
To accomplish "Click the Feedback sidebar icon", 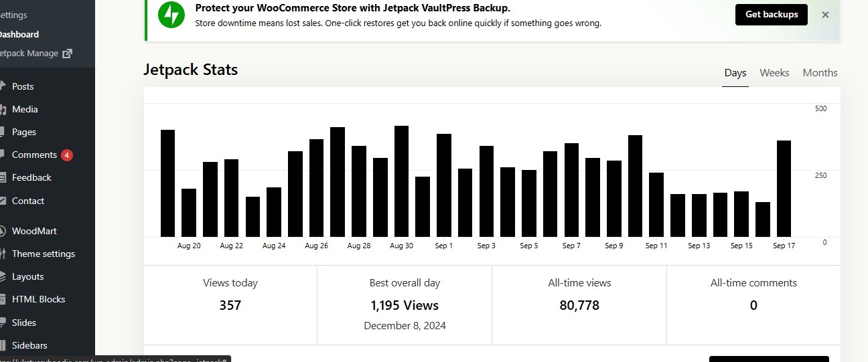I will (2, 177).
